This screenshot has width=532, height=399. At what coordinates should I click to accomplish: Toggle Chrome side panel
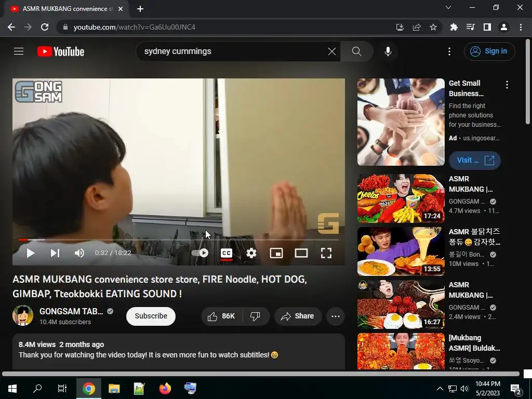pos(487,27)
